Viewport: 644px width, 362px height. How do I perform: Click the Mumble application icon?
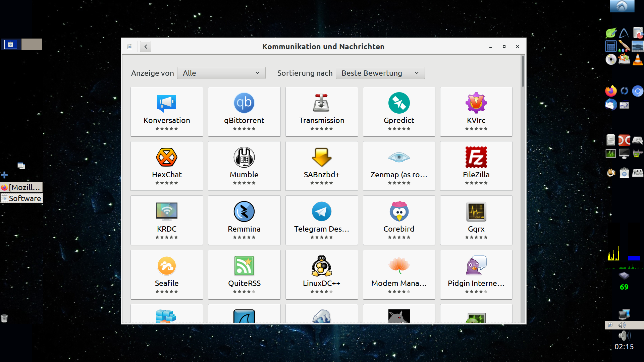[244, 158]
